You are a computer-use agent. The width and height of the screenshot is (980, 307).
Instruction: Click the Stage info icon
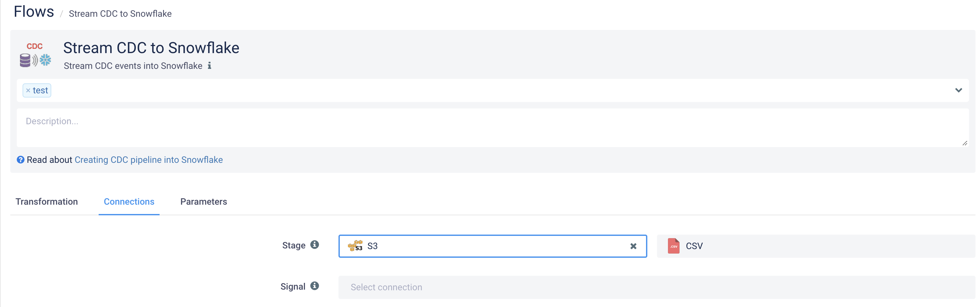click(x=314, y=245)
